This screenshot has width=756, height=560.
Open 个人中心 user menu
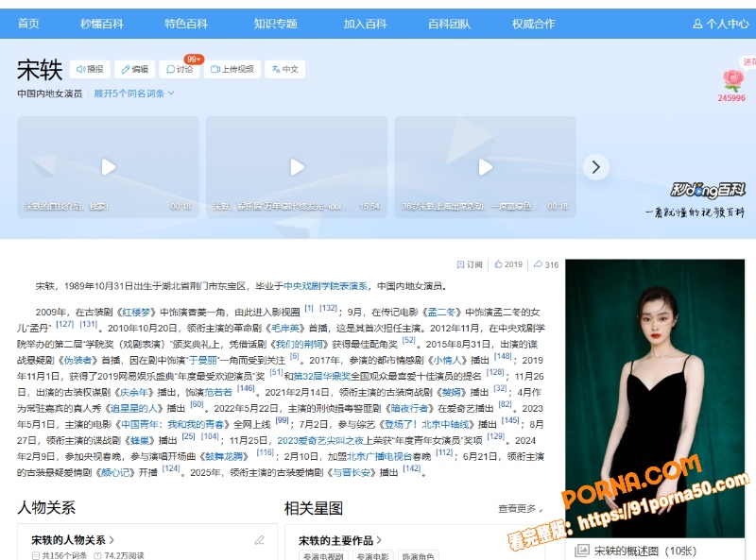(721, 24)
